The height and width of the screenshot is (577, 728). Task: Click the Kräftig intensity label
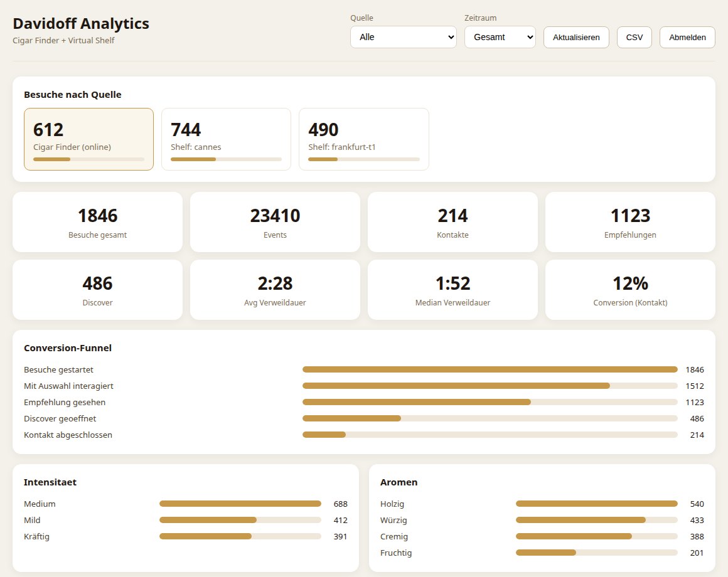[36, 536]
